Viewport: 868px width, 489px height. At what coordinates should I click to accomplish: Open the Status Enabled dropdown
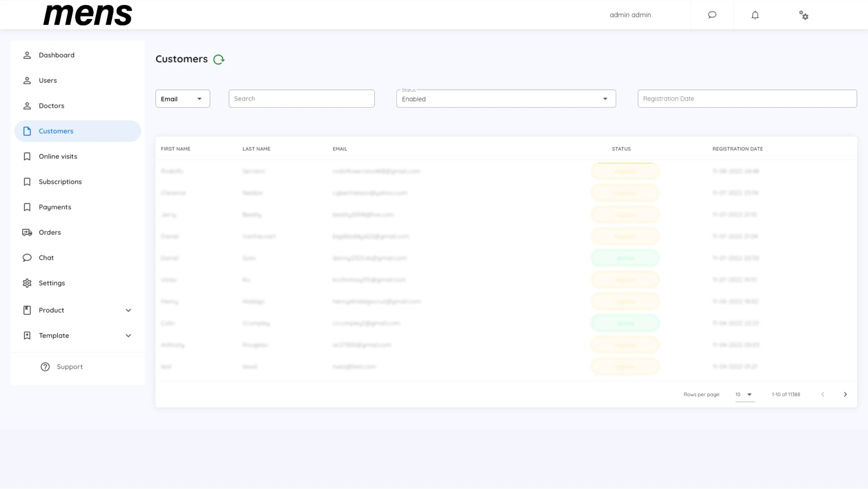(x=506, y=99)
